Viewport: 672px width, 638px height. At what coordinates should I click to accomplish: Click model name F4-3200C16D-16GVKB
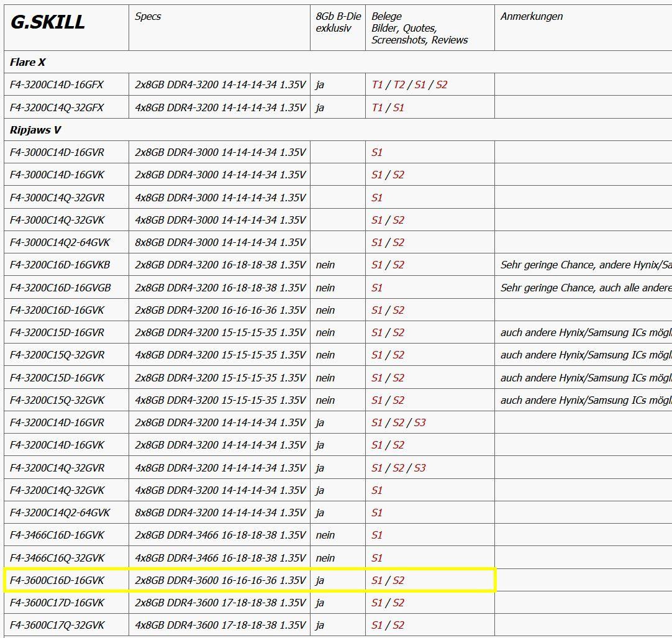(60, 265)
